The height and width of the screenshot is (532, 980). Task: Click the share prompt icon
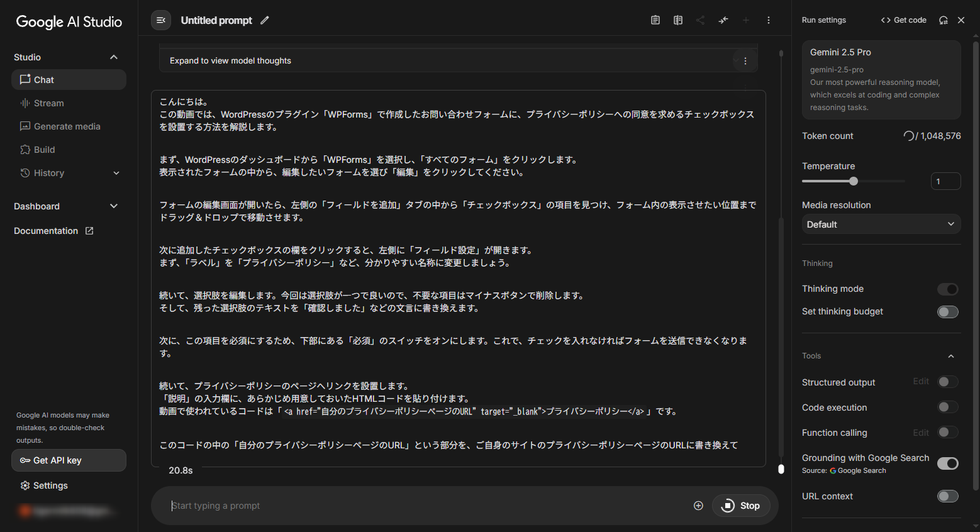tap(700, 20)
